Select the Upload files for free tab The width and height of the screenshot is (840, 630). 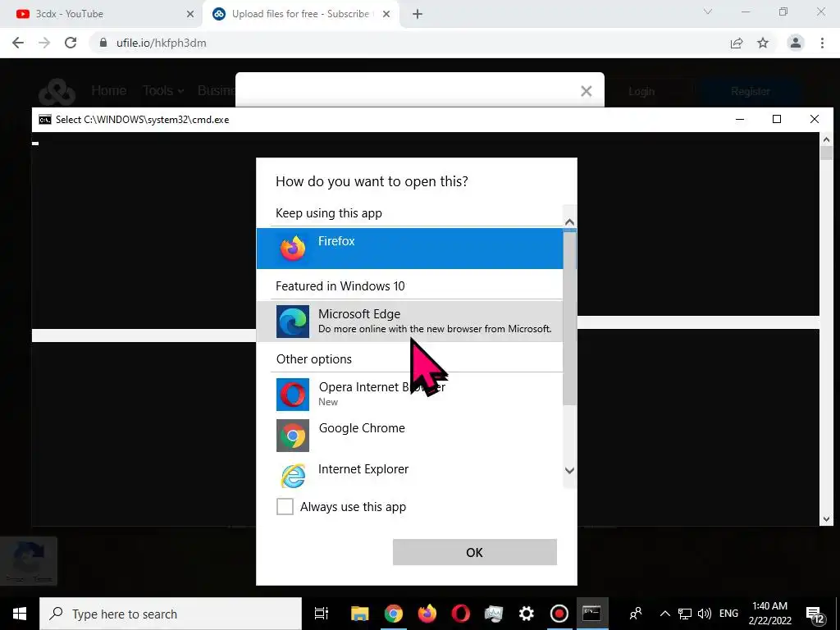[x=300, y=14]
